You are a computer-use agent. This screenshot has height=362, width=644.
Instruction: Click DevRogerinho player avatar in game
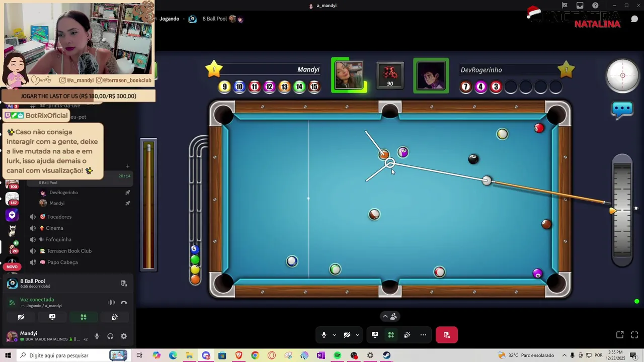click(431, 75)
